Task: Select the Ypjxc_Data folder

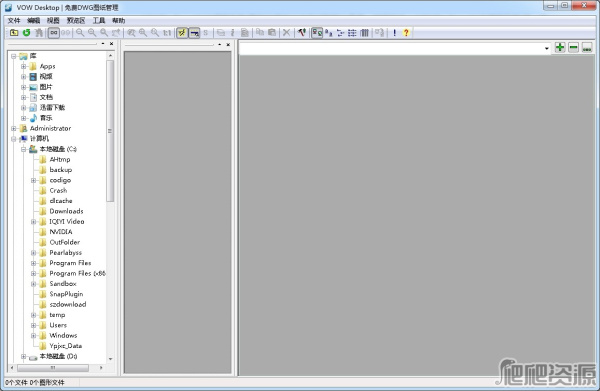Action: tap(65, 346)
